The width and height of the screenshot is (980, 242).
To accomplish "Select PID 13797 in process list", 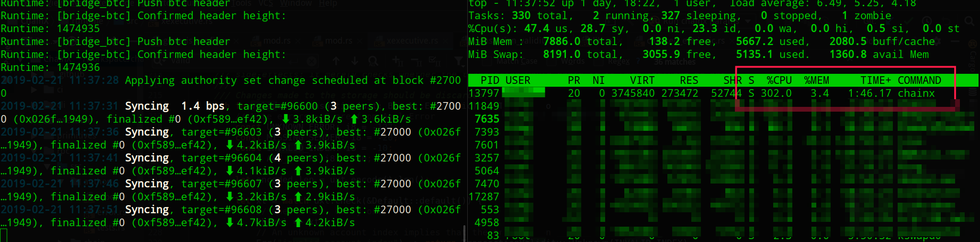I will click(x=484, y=93).
